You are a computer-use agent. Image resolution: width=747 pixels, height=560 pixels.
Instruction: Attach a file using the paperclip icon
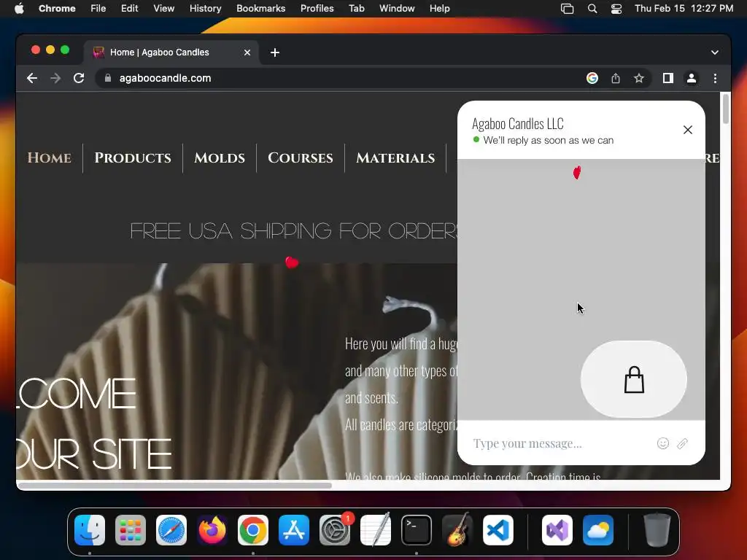[x=682, y=443]
